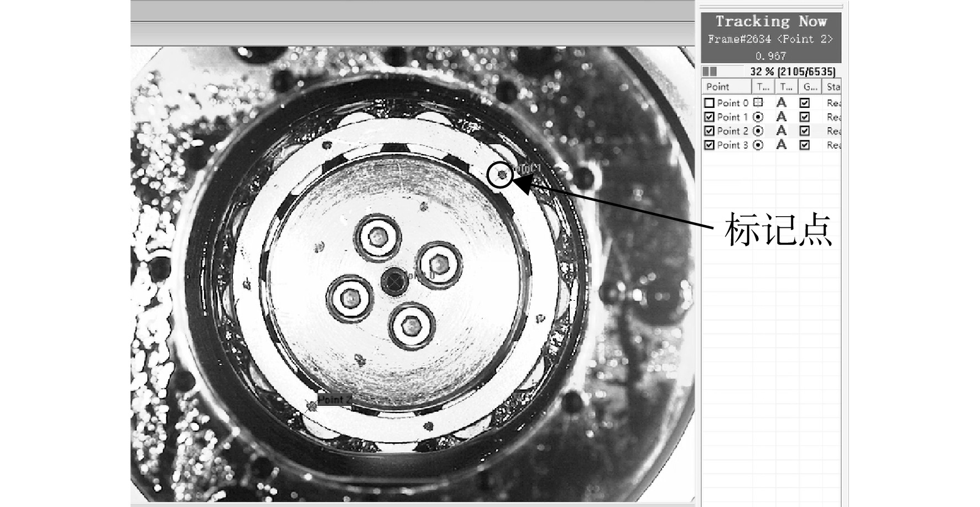980x507 pixels.
Task: Click the circular target icon for Point 1
Action: (758, 117)
